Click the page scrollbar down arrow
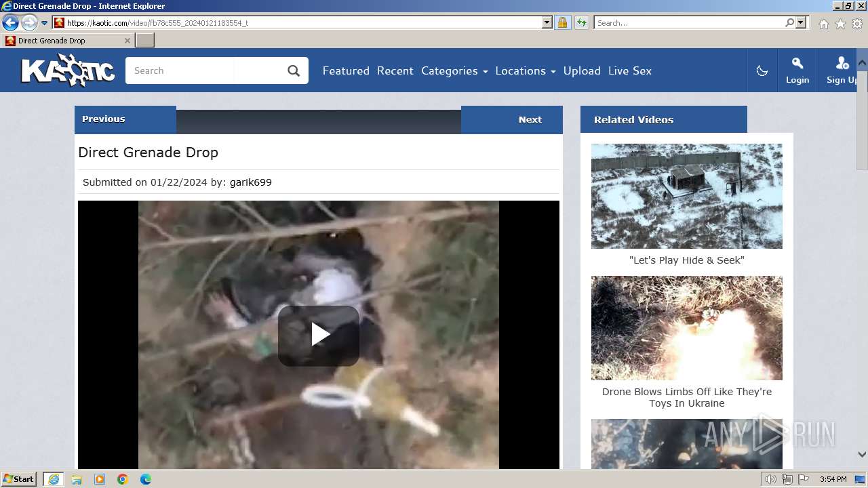This screenshot has height=488, width=868. (862, 454)
